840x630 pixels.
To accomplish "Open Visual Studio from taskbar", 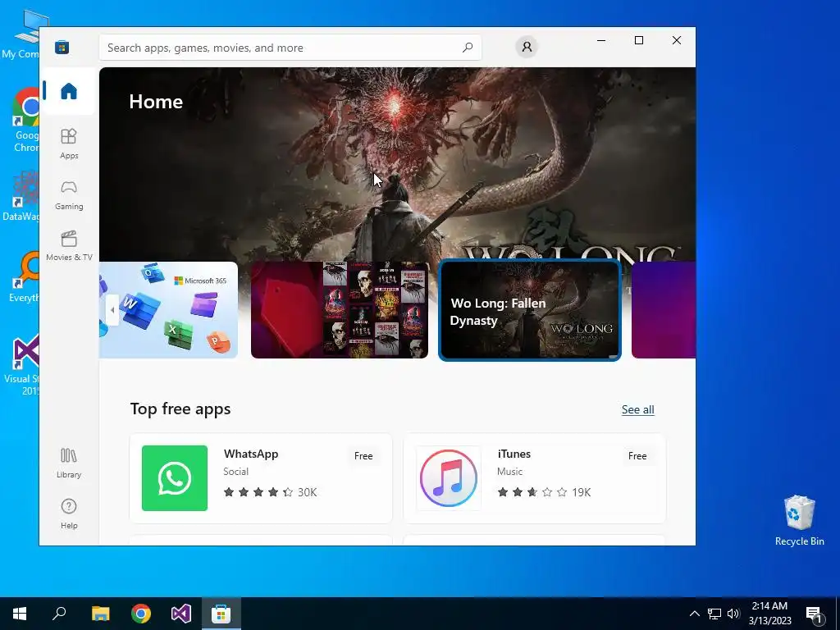I will pos(181,614).
